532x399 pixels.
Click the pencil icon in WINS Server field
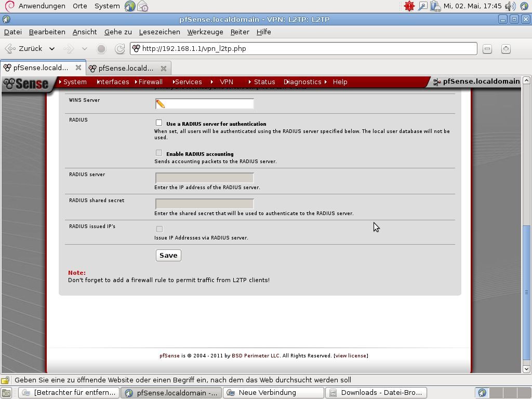click(160, 104)
